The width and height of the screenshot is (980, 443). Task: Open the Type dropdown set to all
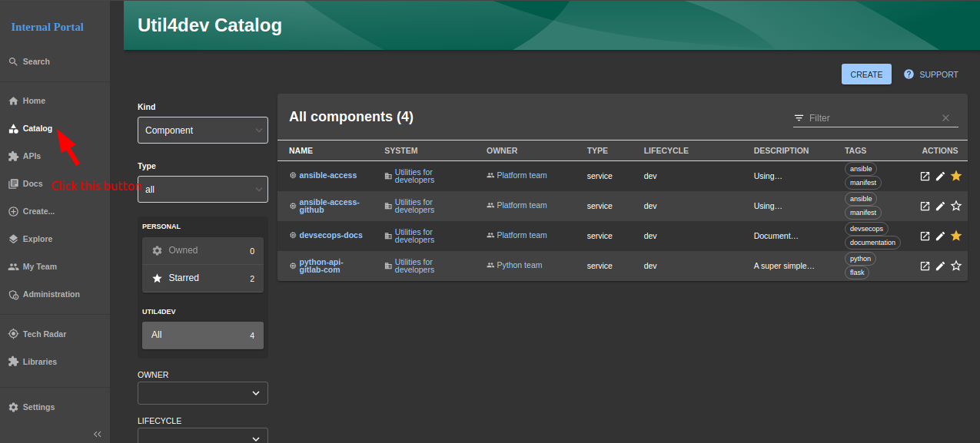203,189
